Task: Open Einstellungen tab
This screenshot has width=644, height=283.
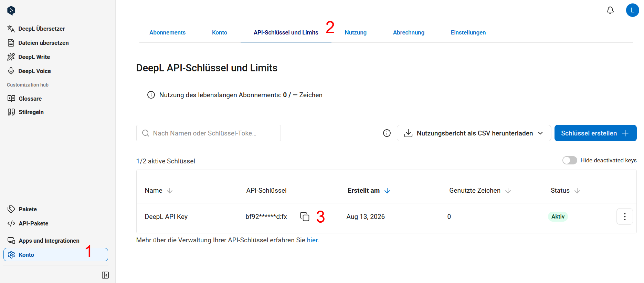Action: tap(468, 32)
